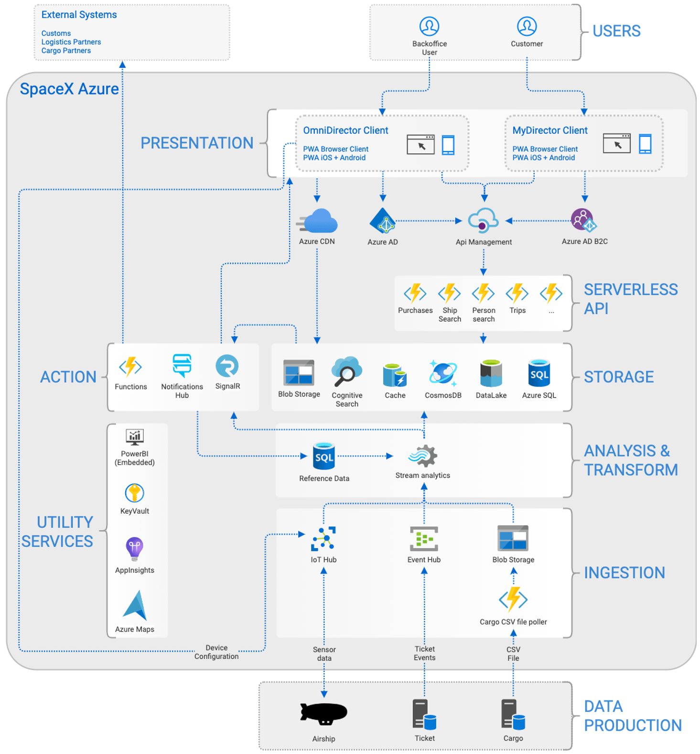This screenshot has height=754, width=700.
Task: Select the MyDirector browser window icon
Action: click(x=617, y=143)
